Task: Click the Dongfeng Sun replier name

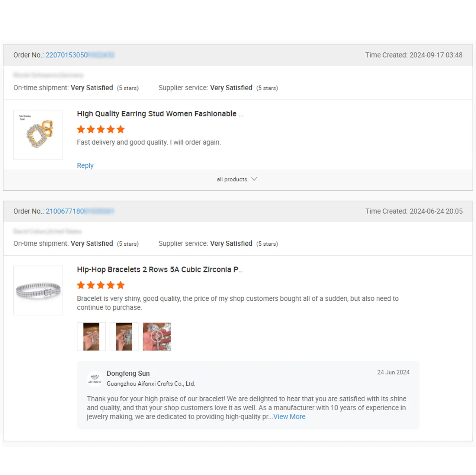Action: 128,374
